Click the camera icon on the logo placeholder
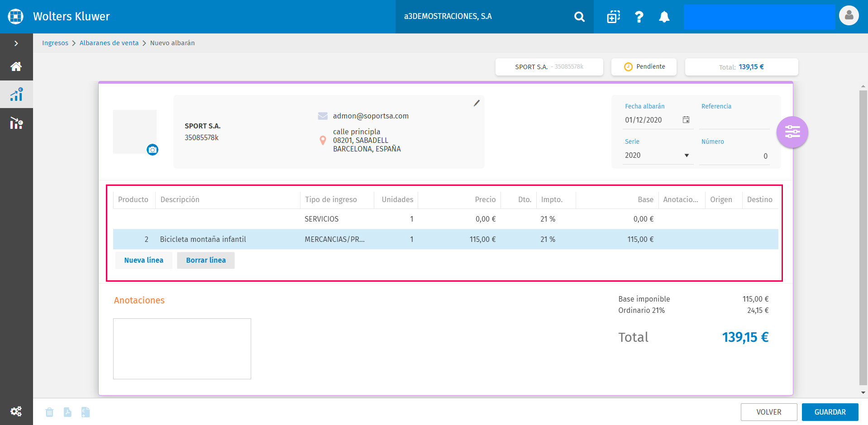Image resolution: width=868 pixels, height=425 pixels. [153, 150]
